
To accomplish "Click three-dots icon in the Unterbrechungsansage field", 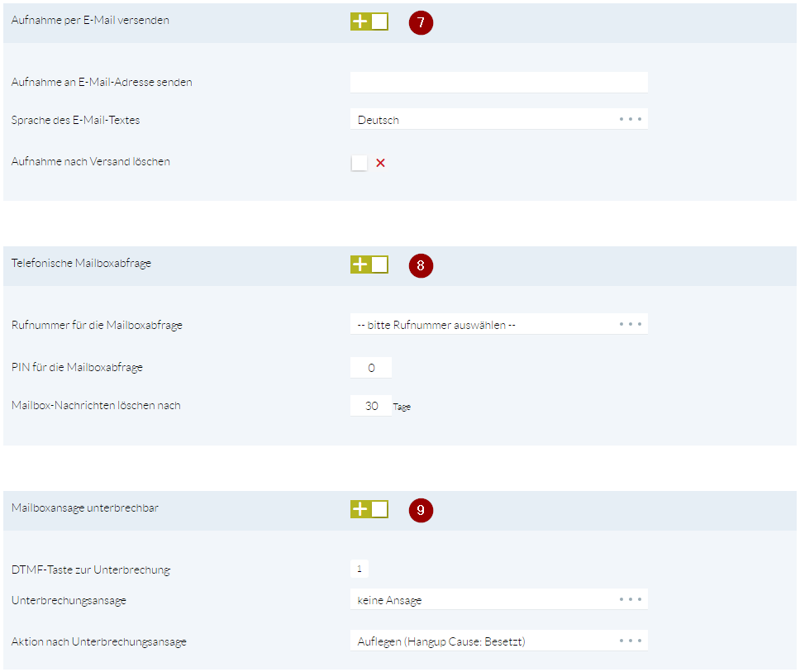I will click(x=631, y=599).
